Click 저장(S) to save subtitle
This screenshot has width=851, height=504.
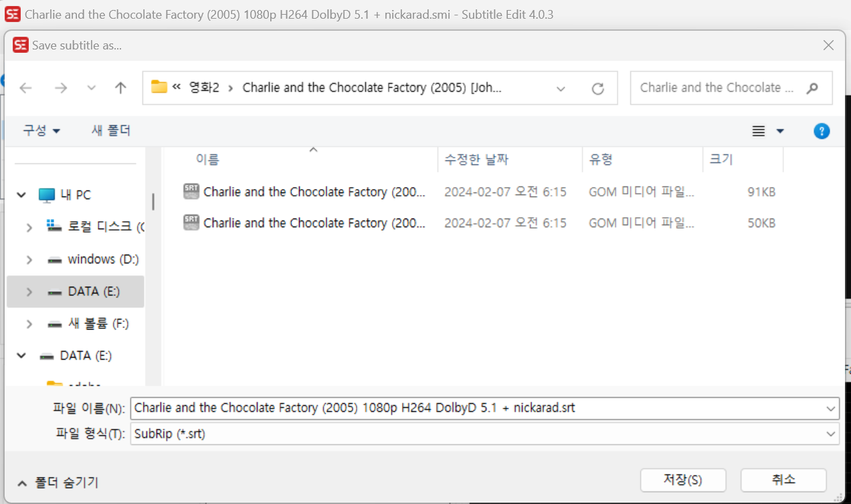683,480
